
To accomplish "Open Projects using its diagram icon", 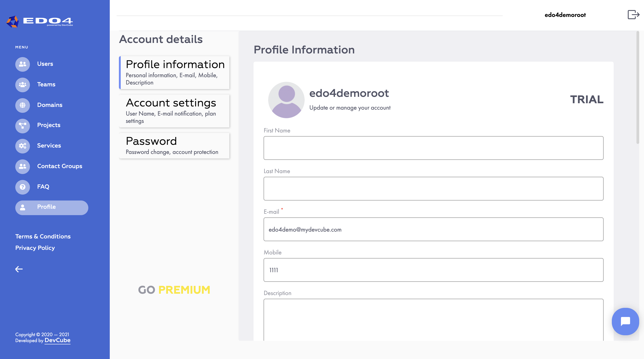I will point(23,125).
